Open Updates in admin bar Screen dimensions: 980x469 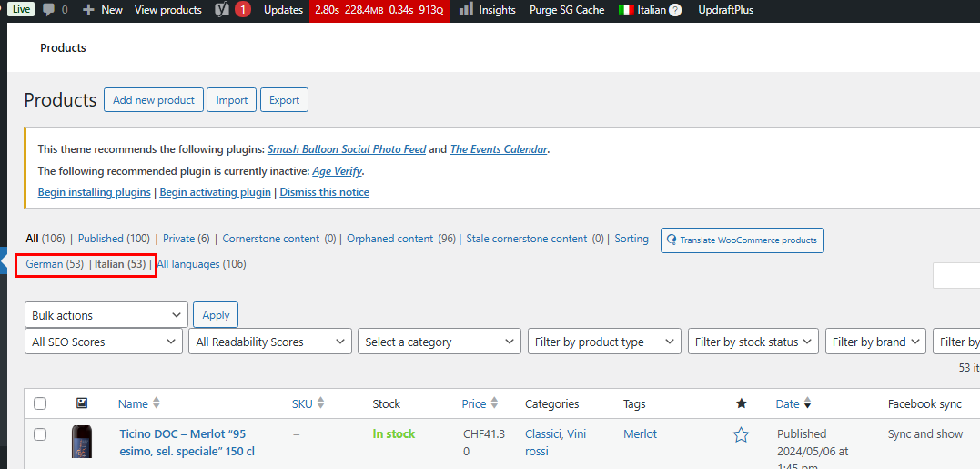[x=283, y=10]
